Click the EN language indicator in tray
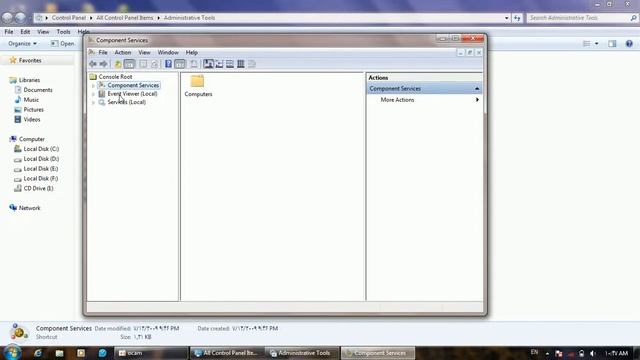Screen dimensions: 640x360 (534, 352)
